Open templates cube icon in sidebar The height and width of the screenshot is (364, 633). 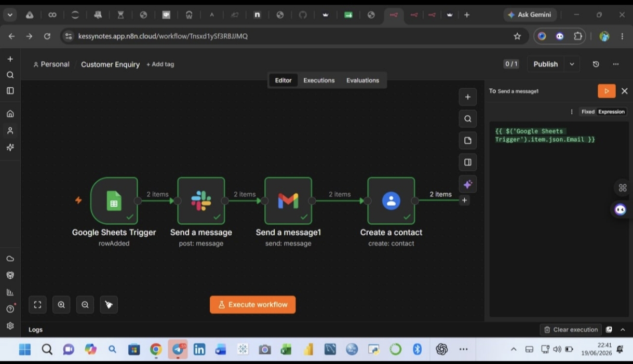point(10,275)
